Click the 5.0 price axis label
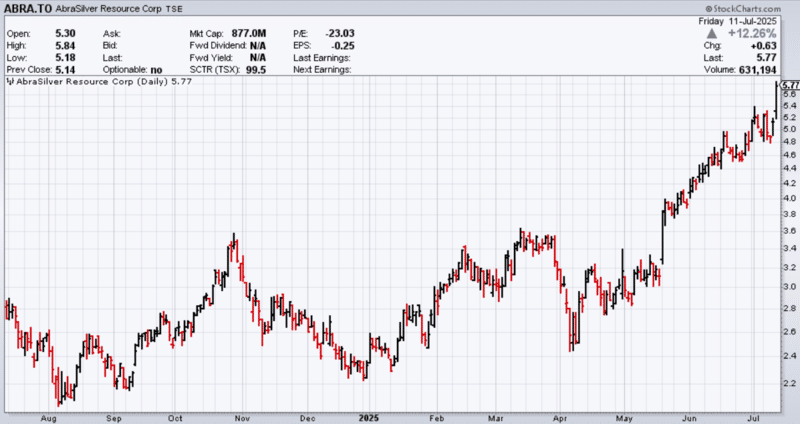800x424 pixels. [790, 129]
